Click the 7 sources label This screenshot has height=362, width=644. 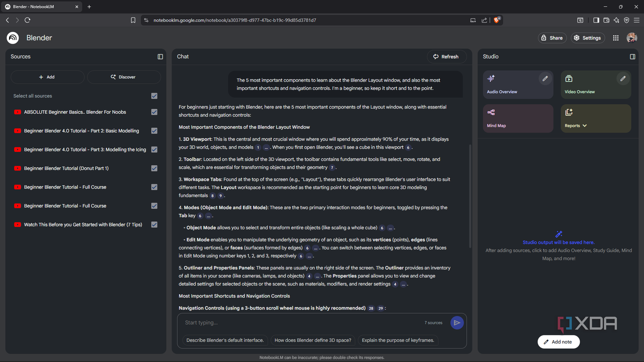(433, 323)
